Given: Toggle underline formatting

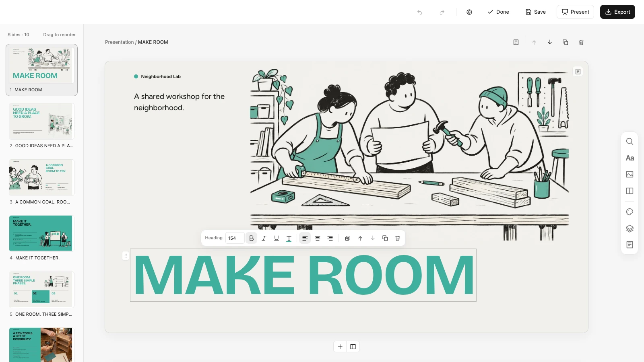Looking at the screenshot, I should pos(277,238).
